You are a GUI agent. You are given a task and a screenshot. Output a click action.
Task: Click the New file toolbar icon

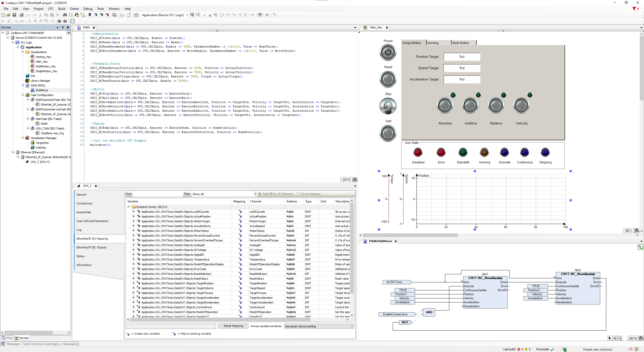coord(3,15)
